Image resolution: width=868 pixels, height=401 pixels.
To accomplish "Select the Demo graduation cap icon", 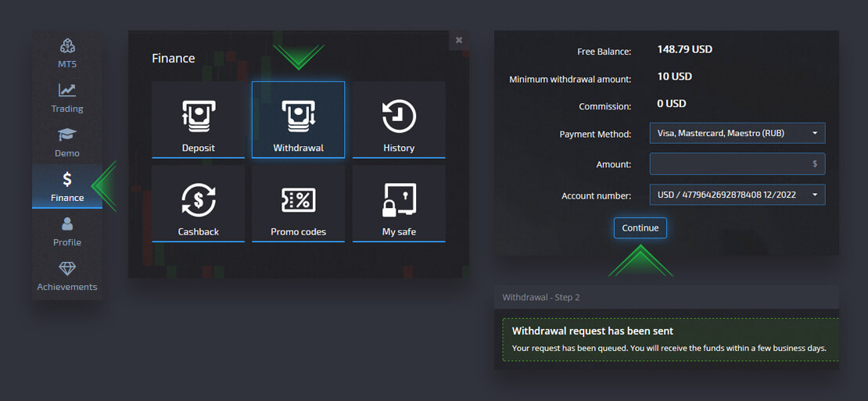I will point(67,135).
